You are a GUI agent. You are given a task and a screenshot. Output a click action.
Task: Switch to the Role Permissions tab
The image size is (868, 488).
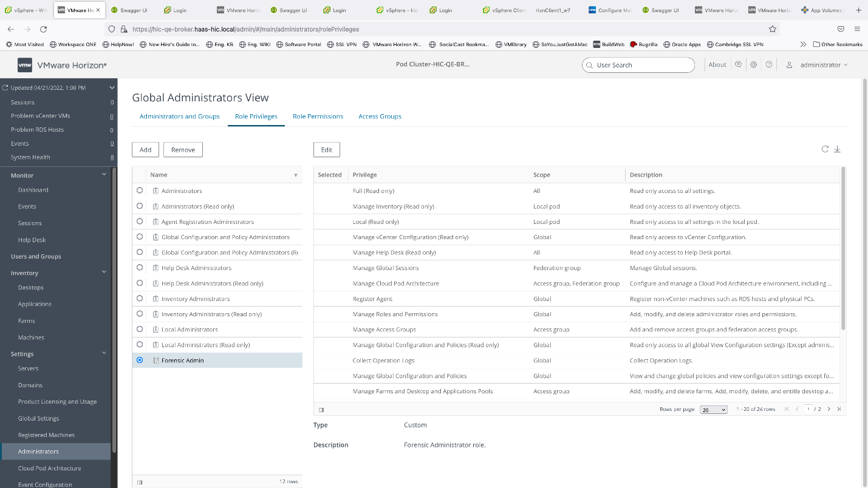tap(318, 117)
